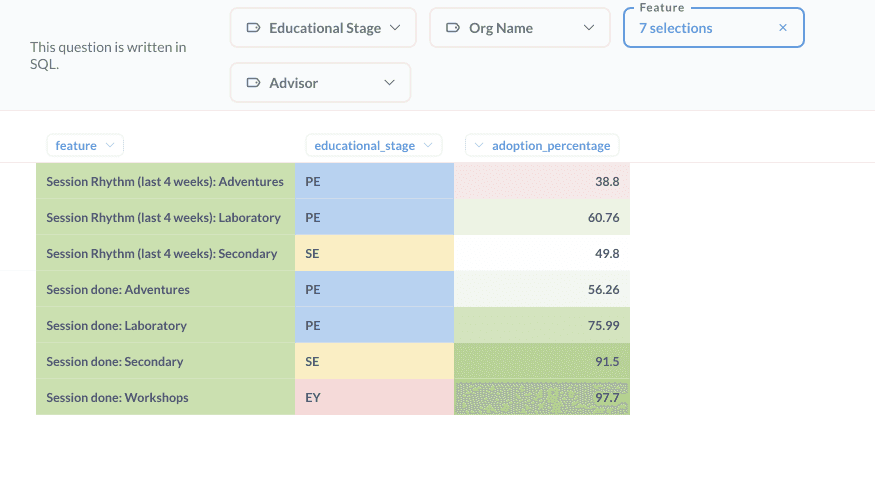Click the adoption_percentage column header label
Screen dimensions: 875x488
pyautogui.click(x=550, y=145)
